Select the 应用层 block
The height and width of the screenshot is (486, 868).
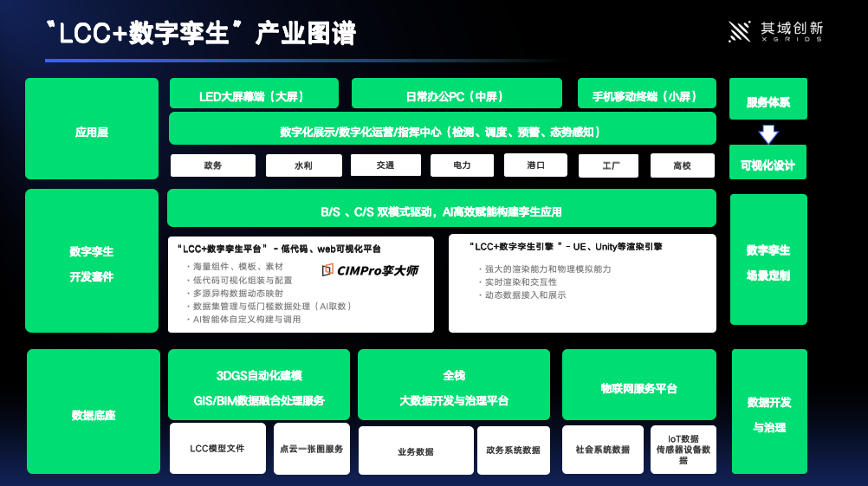[92, 128]
